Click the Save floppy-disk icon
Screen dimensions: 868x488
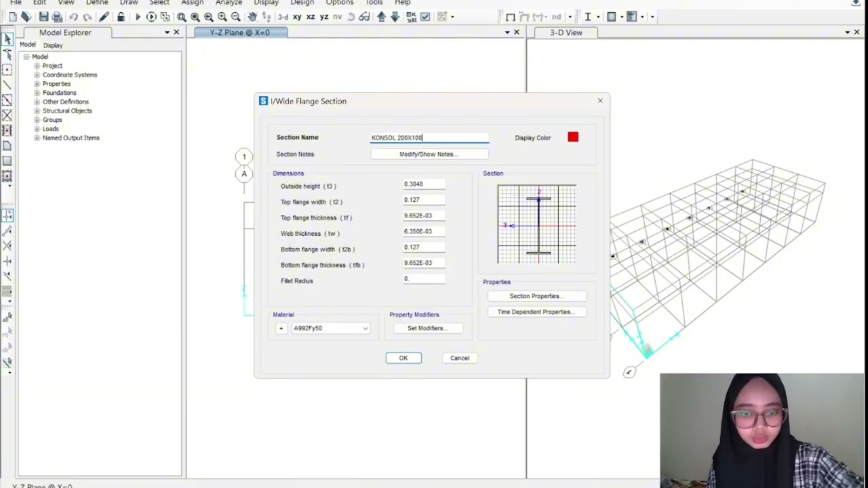[x=43, y=17]
